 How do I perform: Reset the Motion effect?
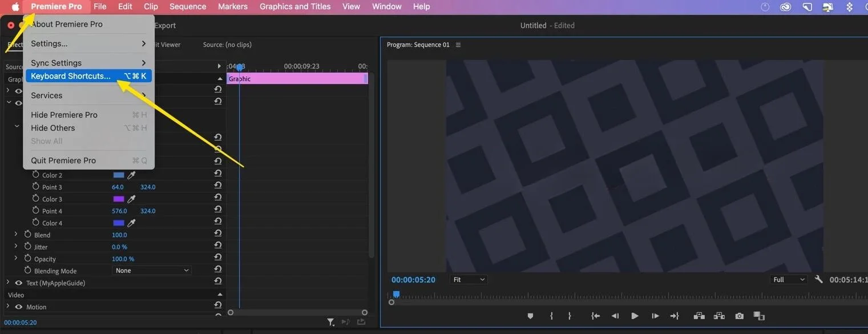218,305
